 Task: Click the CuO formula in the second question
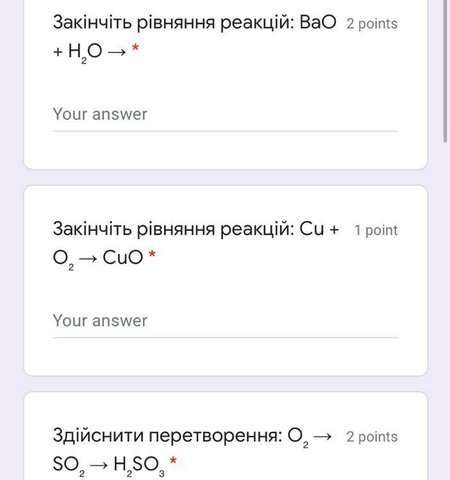point(123,257)
